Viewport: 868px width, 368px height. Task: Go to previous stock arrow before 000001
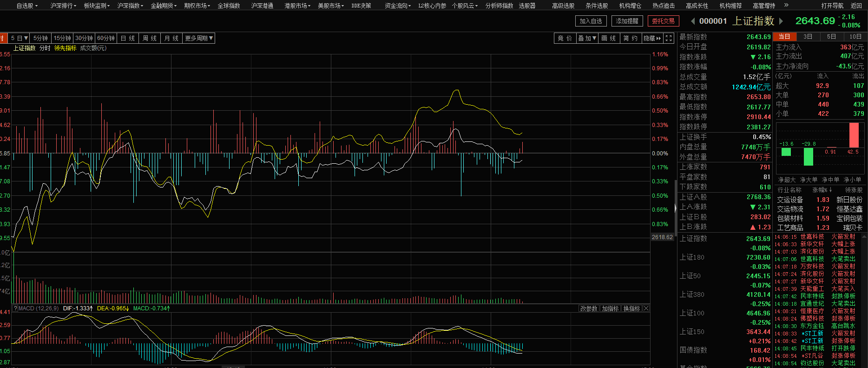point(693,21)
